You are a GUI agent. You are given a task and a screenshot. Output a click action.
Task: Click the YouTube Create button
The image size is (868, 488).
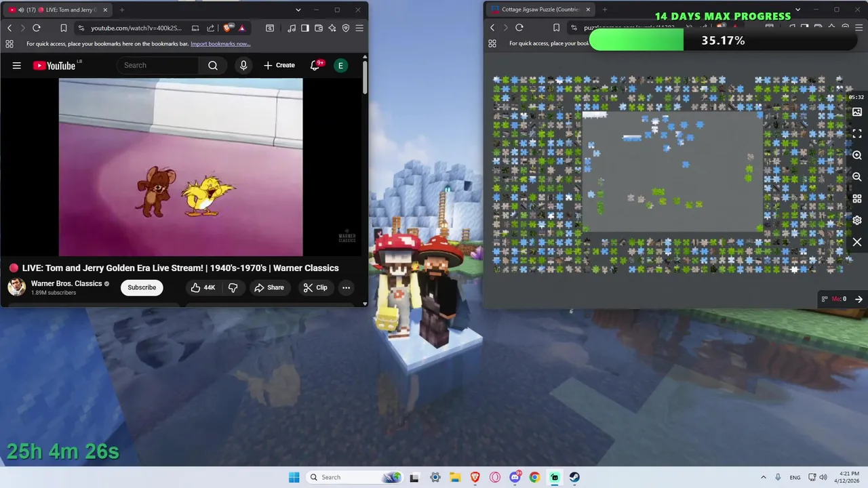pos(279,65)
